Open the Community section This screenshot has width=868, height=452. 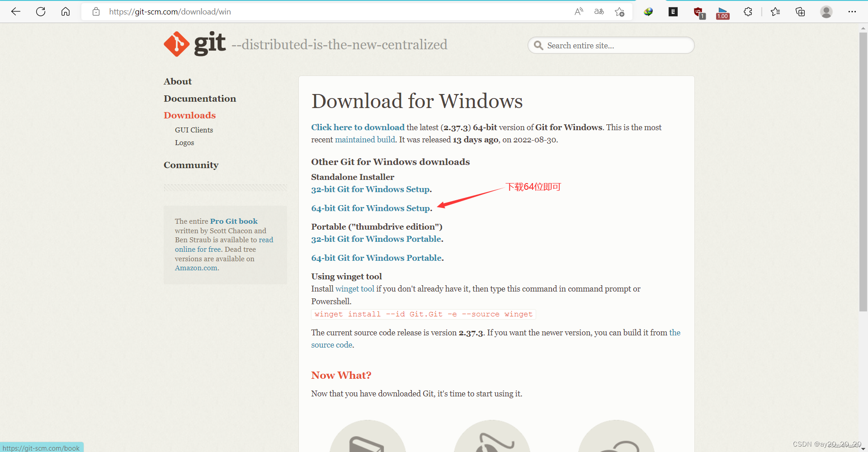(191, 165)
